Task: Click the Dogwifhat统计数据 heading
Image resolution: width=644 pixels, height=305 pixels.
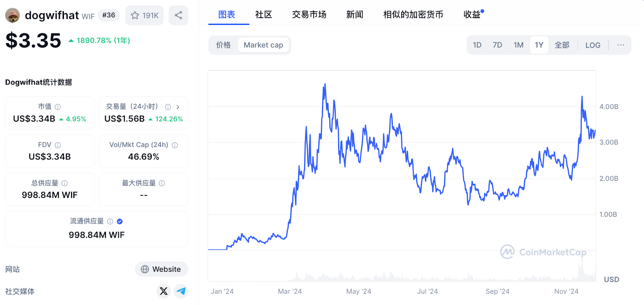Action: click(39, 82)
